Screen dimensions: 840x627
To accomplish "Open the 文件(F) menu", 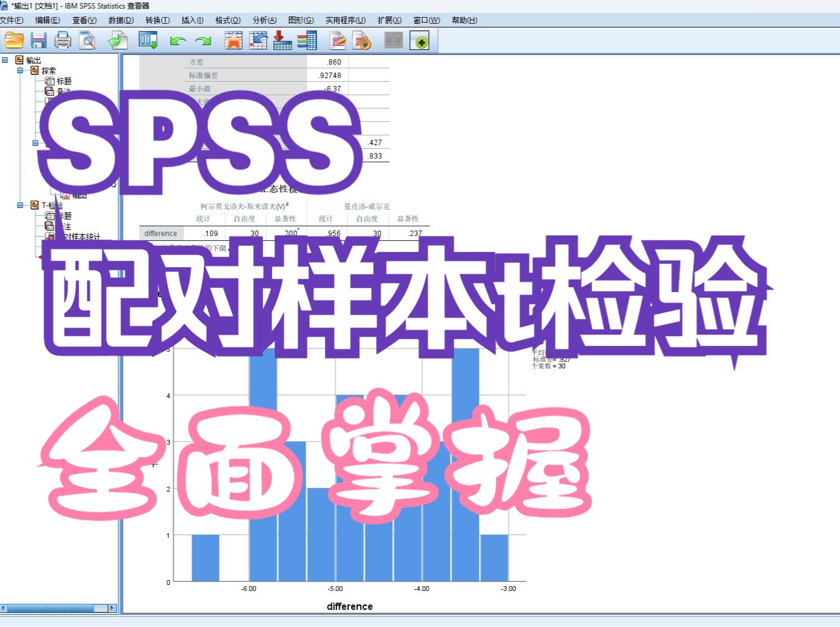I will pos(12,20).
